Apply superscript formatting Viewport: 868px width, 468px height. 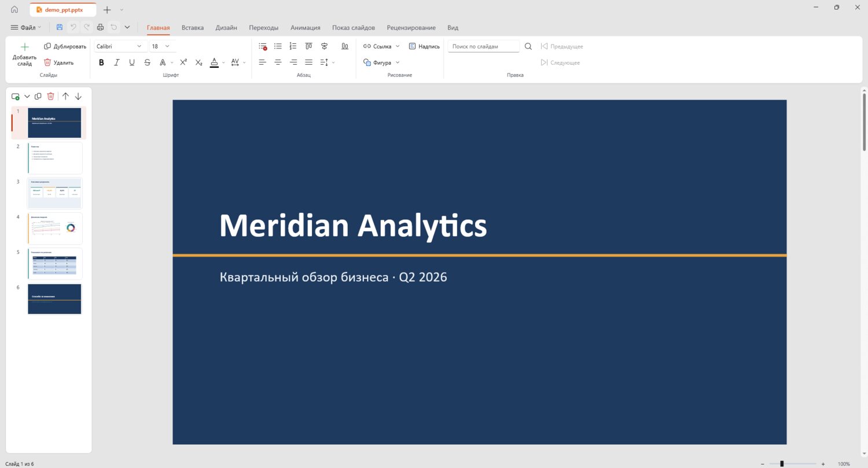(x=183, y=62)
